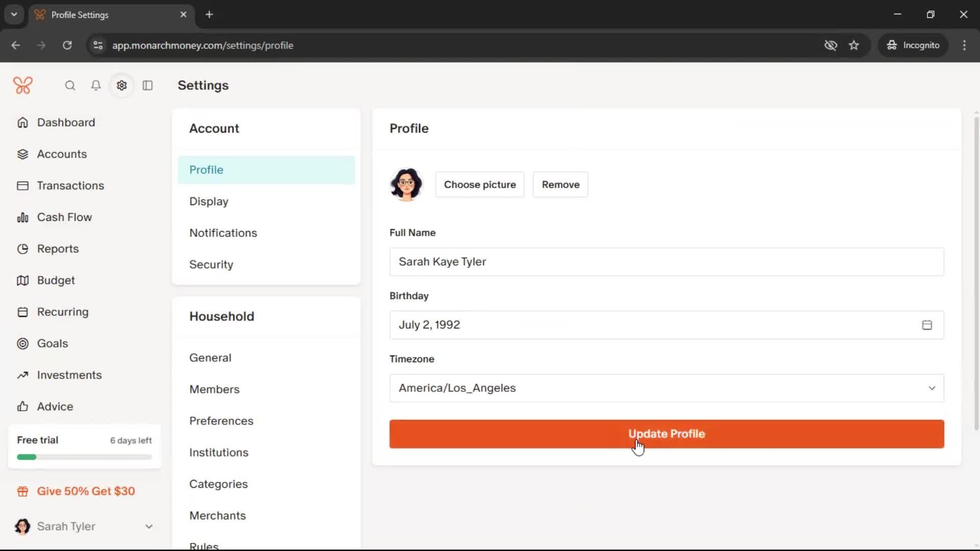Open the browser tab search dropdown
Image resolution: width=980 pixels, height=551 pixels.
pos(14,14)
